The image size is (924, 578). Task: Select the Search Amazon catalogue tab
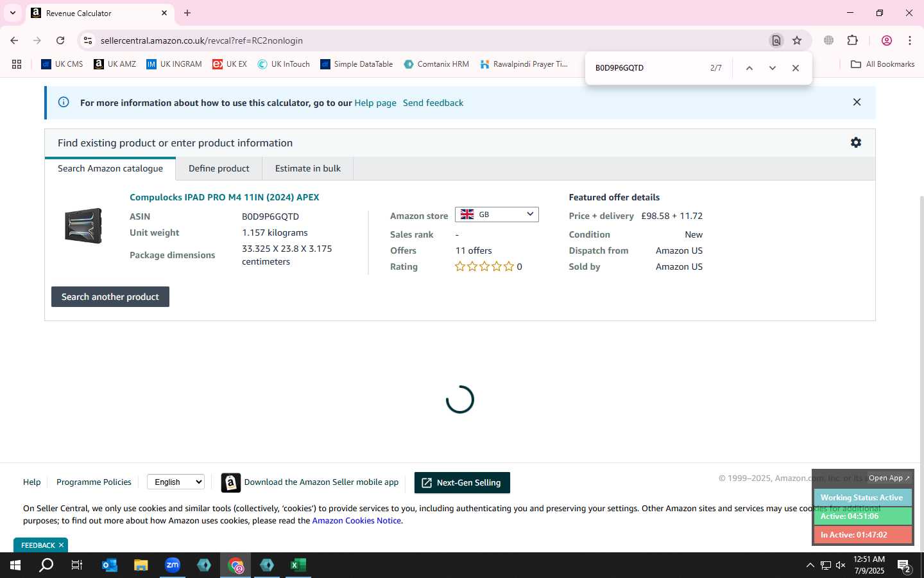[110, 168]
